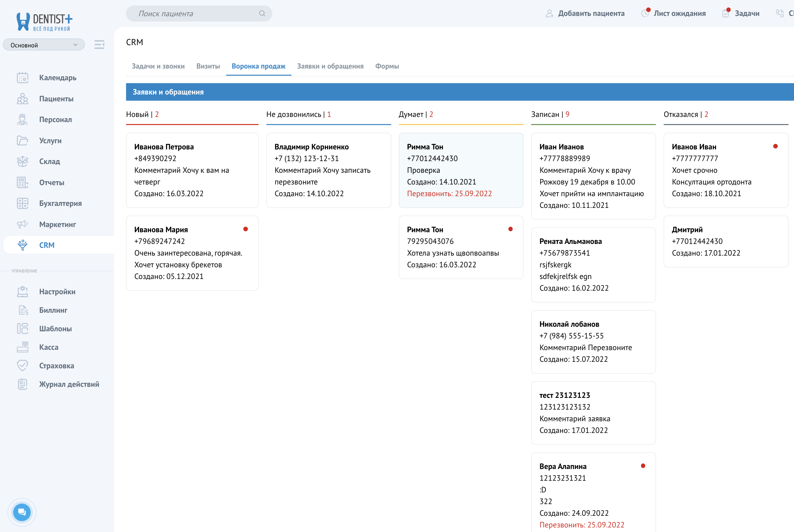Click red dot on Иванова Мария card
This screenshot has height=532, width=794.
pos(246,229)
